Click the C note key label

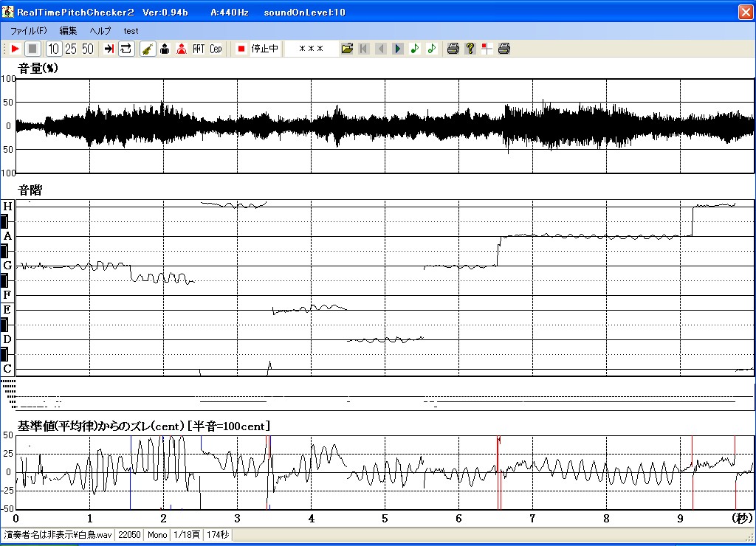pos(7,369)
